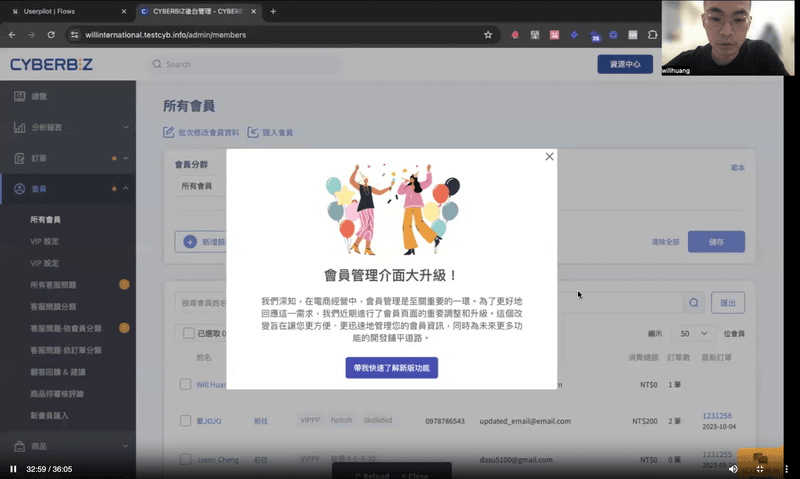
Task: Close the 會員管理介面大升級 popup
Action: [x=549, y=156]
